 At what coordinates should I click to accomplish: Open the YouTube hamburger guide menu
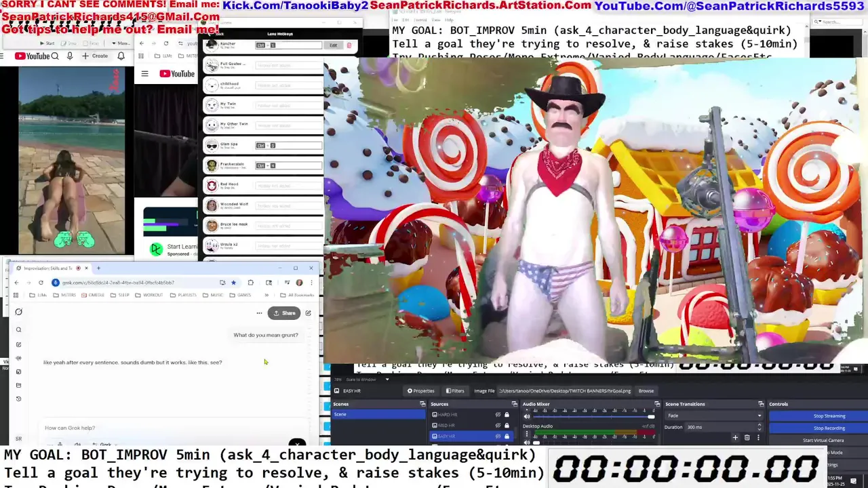144,74
